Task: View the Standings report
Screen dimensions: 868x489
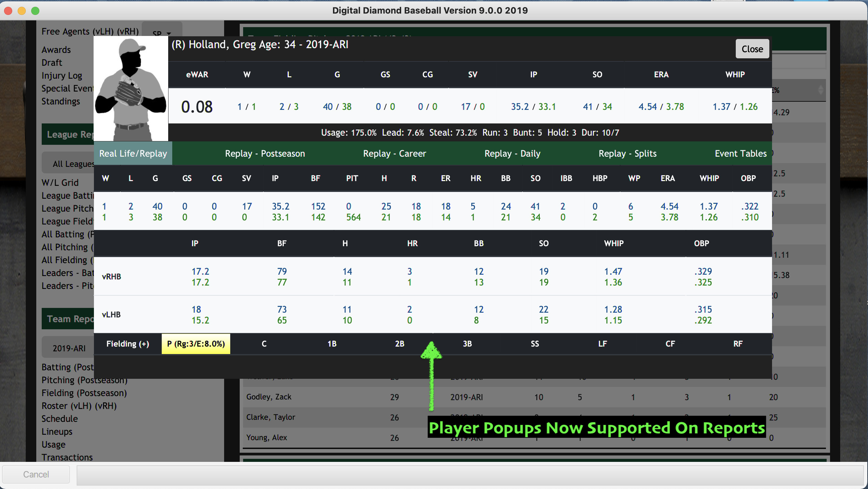Action: coord(61,101)
